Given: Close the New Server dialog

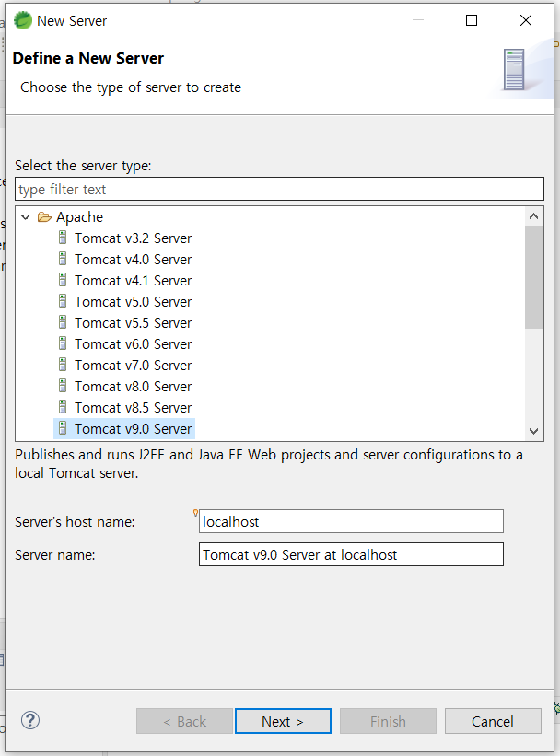Looking at the screenshot, I should 526,20.
